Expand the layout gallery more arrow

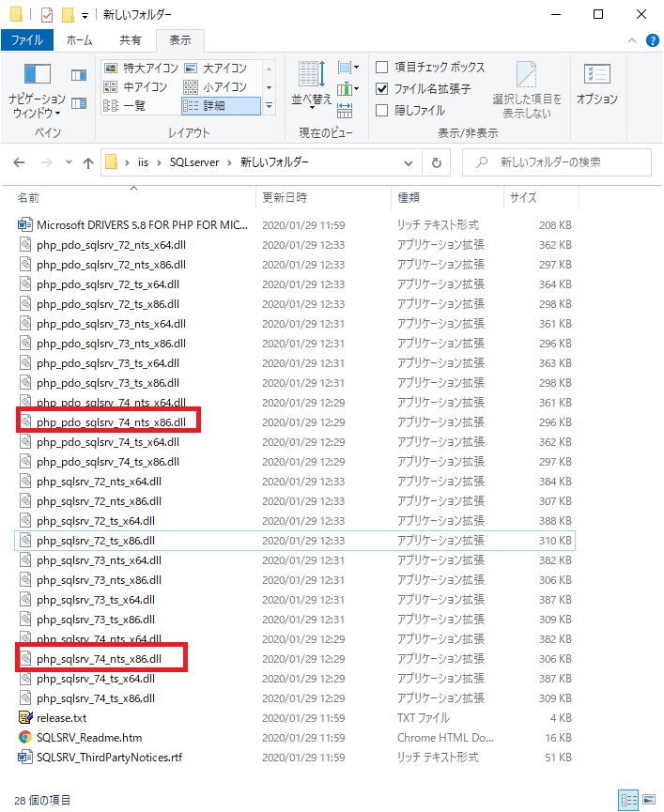coord(269,106)
